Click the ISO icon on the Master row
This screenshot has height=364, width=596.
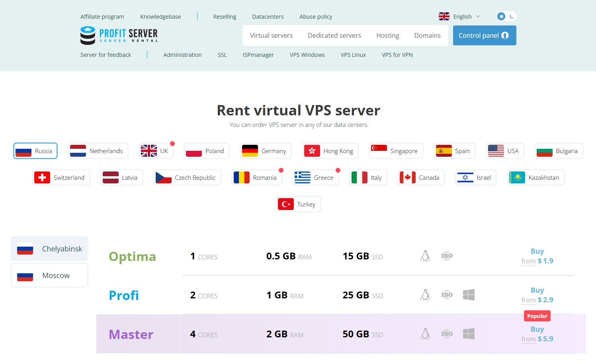[x=447, y=334]
